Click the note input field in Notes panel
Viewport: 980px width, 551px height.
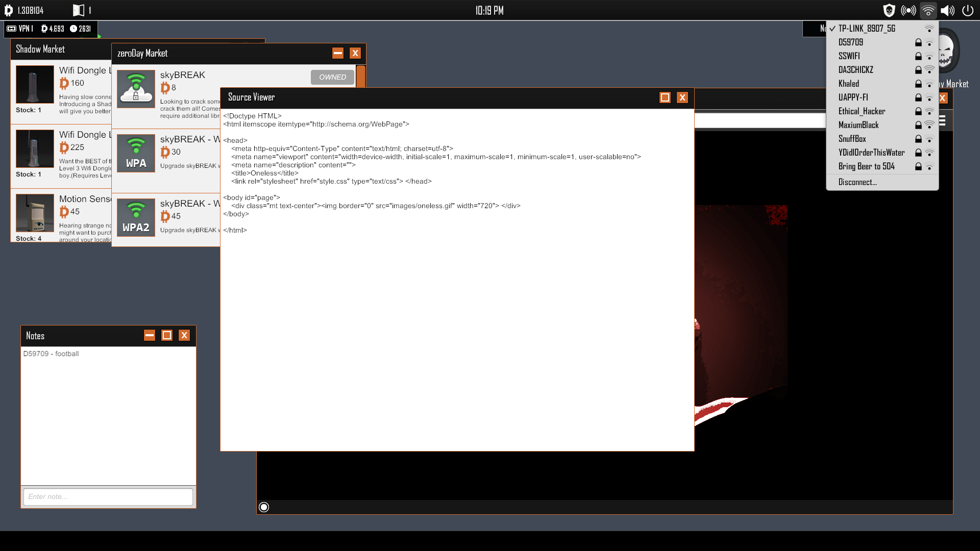107,496
